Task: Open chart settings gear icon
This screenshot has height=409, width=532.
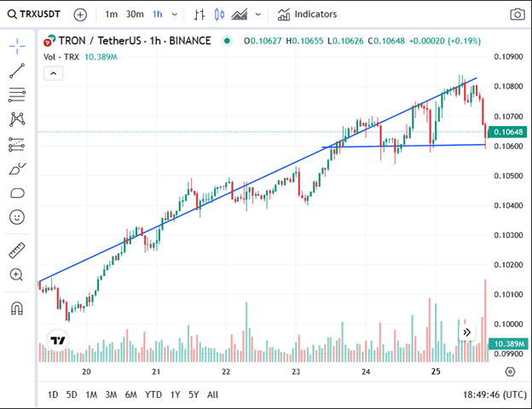Action: coord(510,372)
